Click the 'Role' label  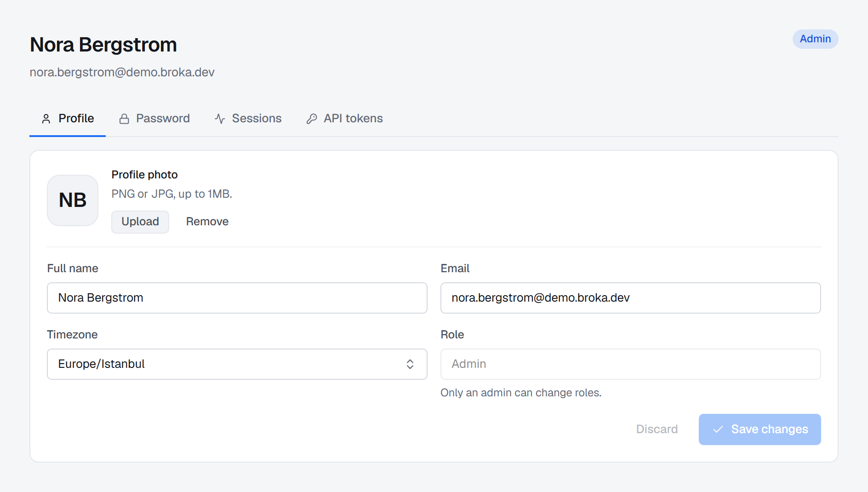[x=452, y=335]
